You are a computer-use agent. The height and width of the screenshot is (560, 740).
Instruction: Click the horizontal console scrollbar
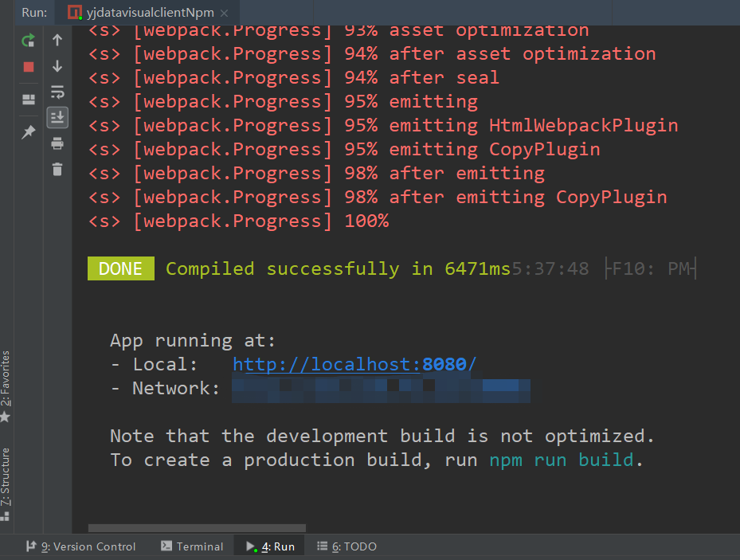click(196, 527)
